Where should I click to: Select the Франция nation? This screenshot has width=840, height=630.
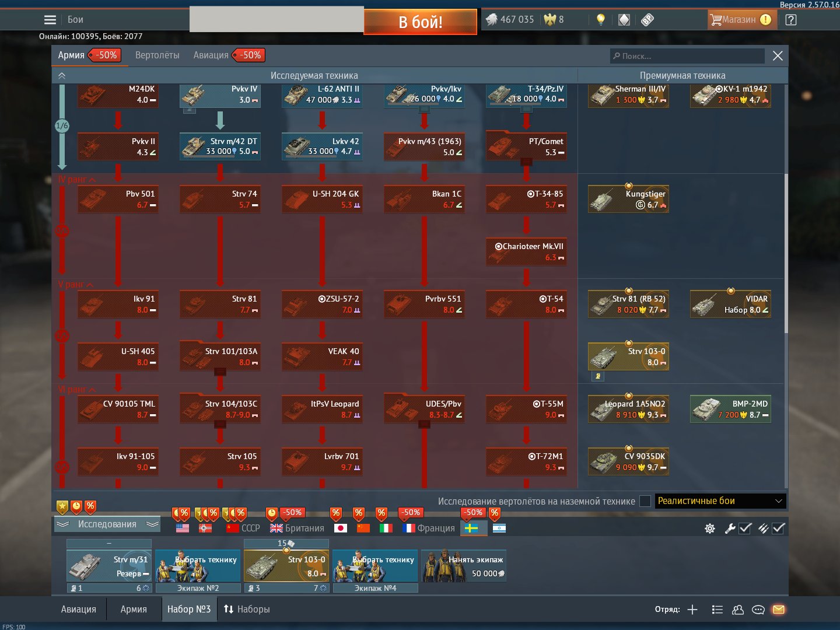click(429, 528)
